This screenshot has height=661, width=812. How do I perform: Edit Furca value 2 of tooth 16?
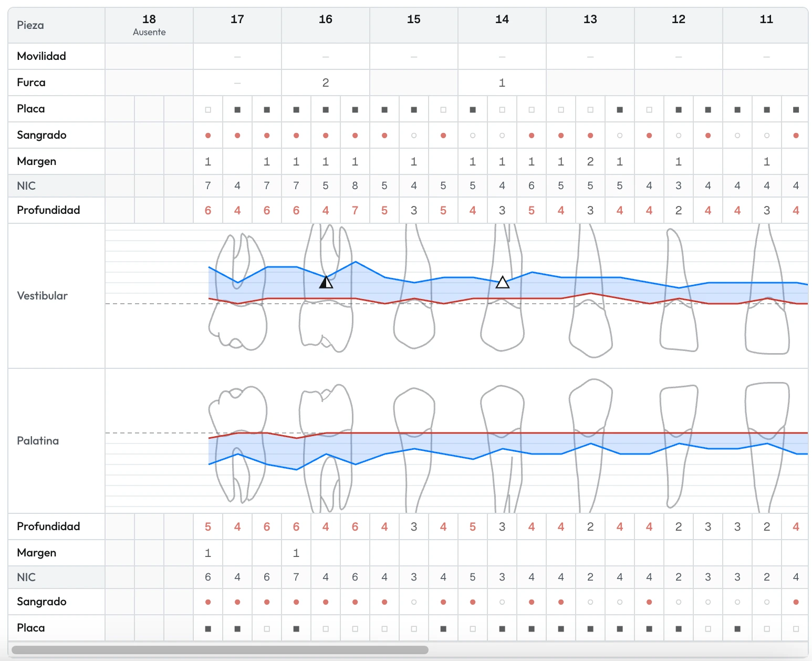[326, 82]
